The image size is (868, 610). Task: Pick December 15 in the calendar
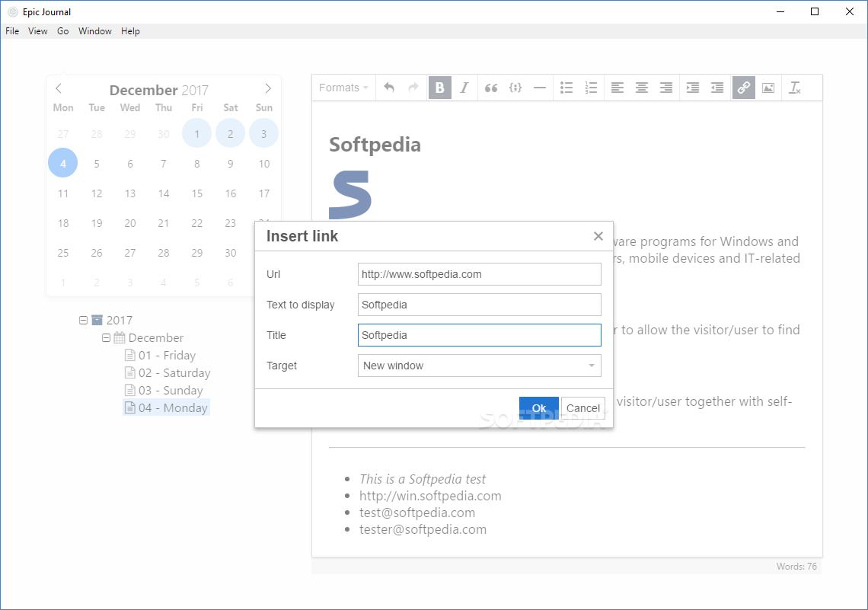[x=197, y=193]
